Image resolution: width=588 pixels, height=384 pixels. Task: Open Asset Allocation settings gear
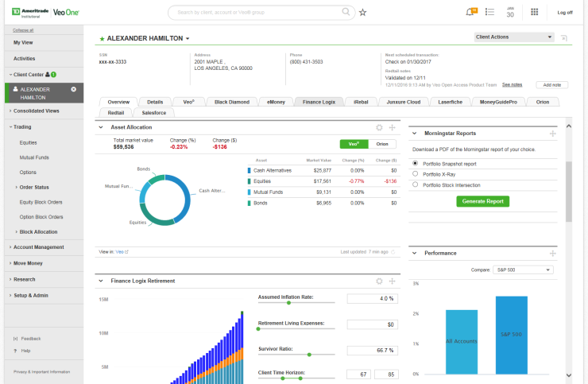tap(379, 127)
